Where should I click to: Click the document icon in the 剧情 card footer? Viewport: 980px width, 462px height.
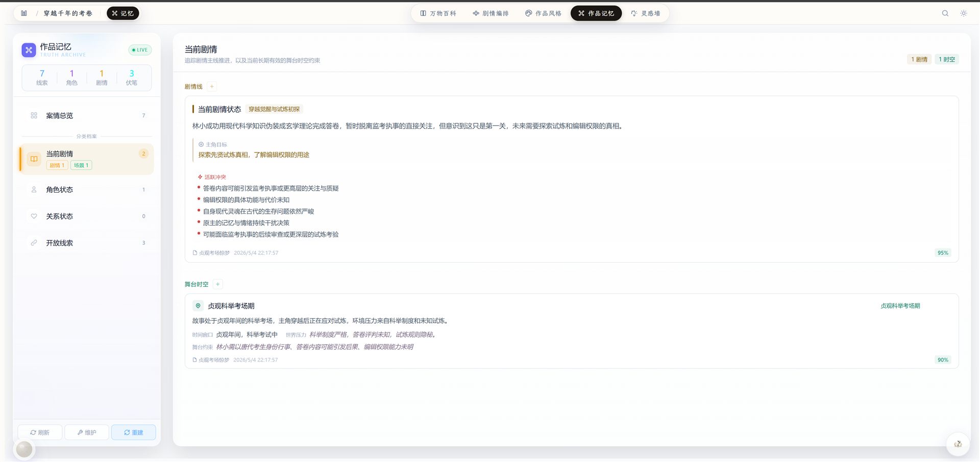click(x=195, y=253)
